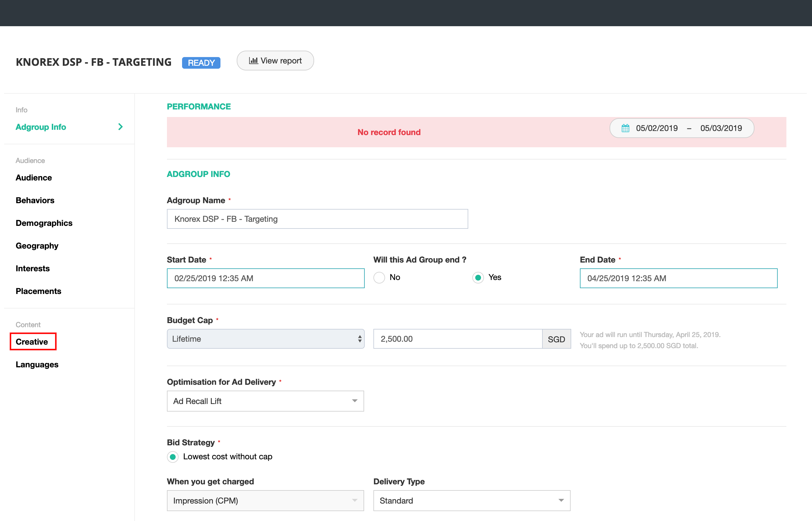Click the calendar icon in the date range

coord(625,128)
